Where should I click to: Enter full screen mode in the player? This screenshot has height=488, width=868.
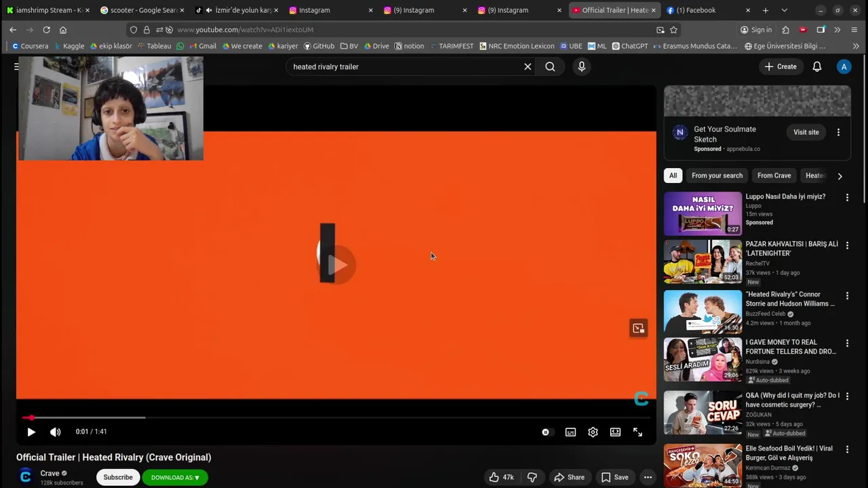tap(637, 432)
